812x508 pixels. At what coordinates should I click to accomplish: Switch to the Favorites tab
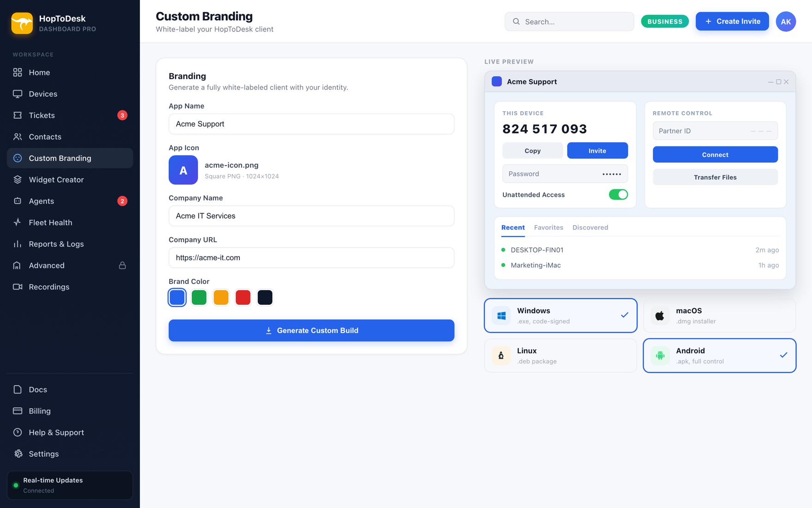[x=549, y=228]
